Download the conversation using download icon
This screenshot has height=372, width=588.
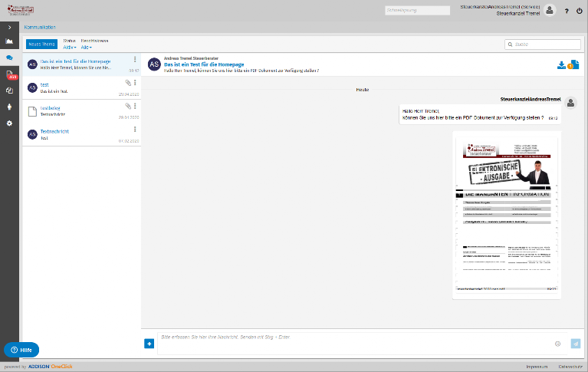point(561,65)
